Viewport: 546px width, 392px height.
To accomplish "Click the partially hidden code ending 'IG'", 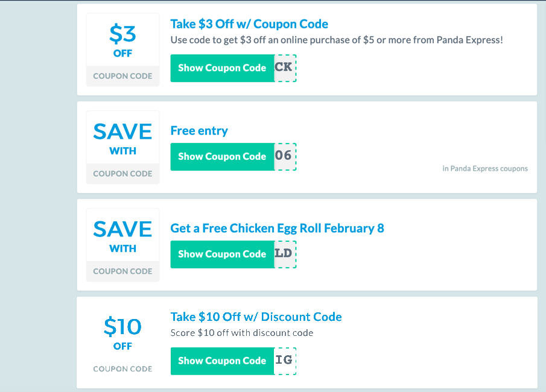I will (284, 361).
